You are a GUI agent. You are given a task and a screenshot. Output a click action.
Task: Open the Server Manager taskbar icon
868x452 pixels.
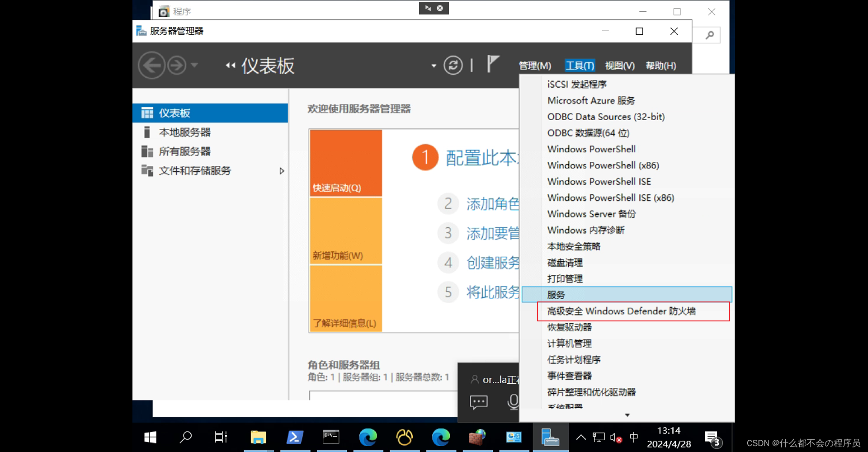[550, 437]
